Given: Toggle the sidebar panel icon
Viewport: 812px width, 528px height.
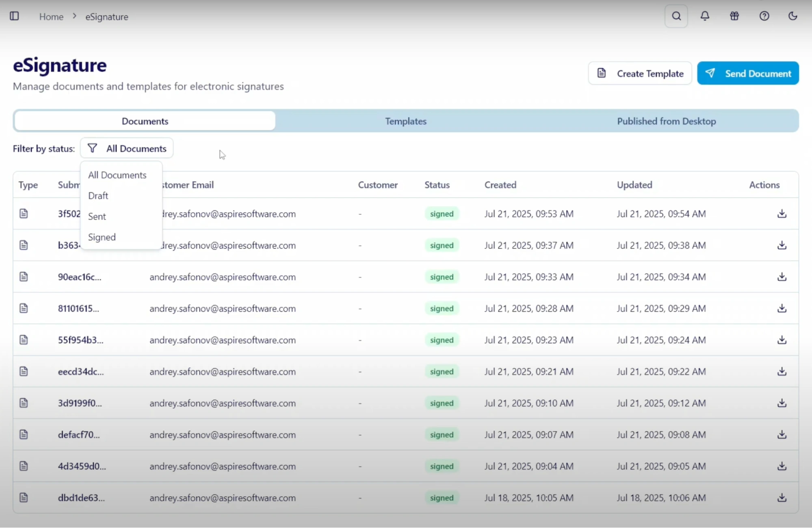Looking at the screenshot, I should [x=14, y=16].
